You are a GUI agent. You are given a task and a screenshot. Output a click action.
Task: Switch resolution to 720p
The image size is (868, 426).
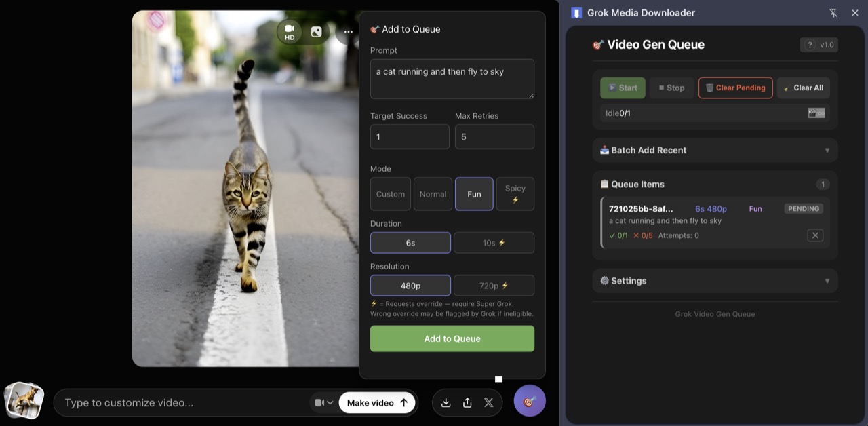tap(494, 285)
